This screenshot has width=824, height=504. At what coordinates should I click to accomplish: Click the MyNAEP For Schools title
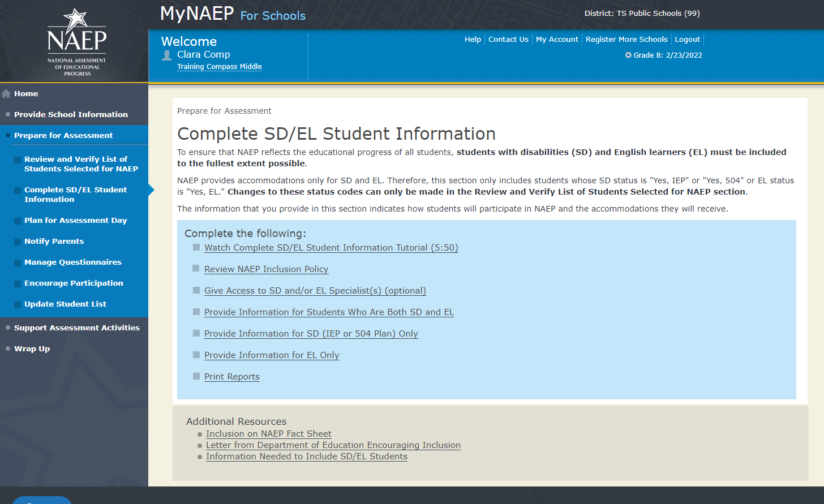pyautogui.click(x=233, y=14)
